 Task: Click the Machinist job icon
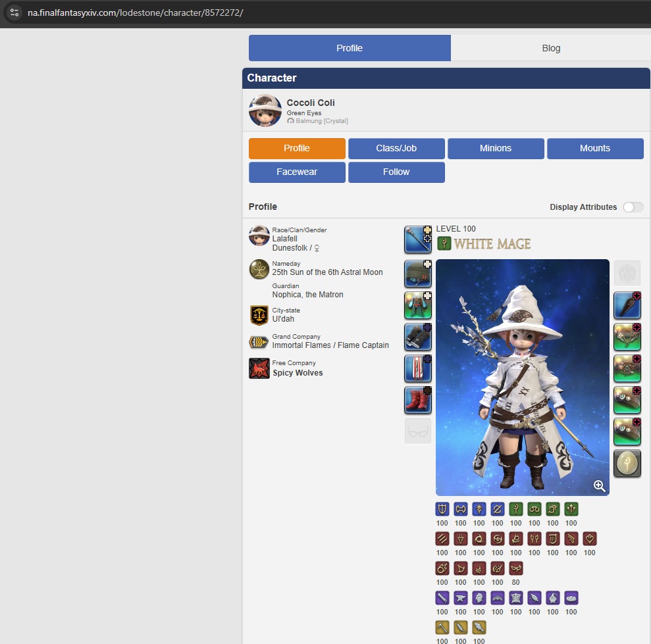[x=571, y=539]
